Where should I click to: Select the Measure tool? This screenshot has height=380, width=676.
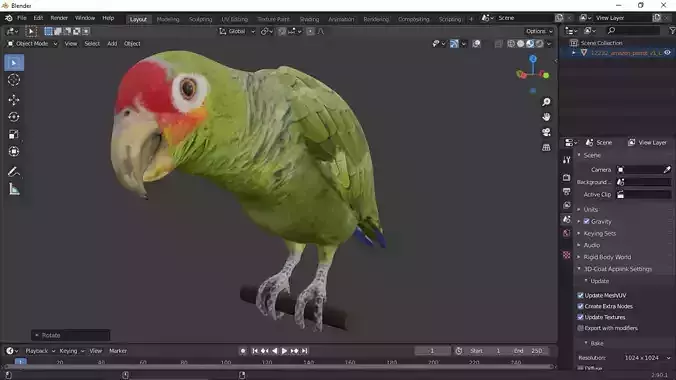coord(14,189)
